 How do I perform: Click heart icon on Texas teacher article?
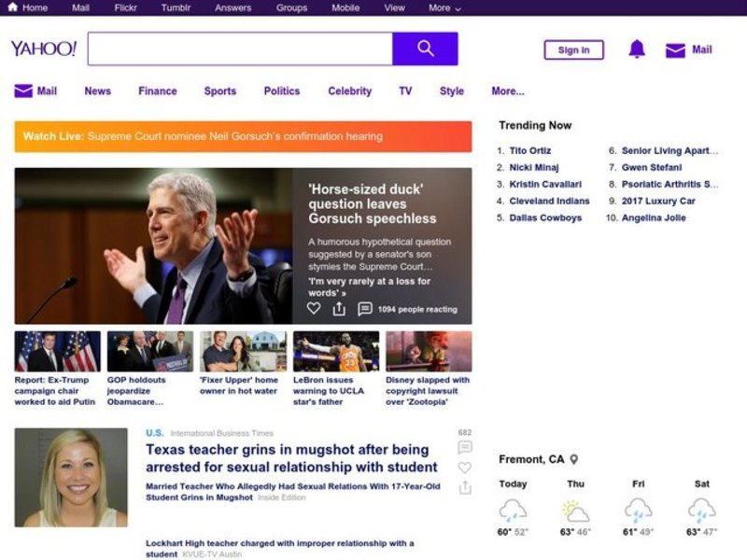coord(465,468)
